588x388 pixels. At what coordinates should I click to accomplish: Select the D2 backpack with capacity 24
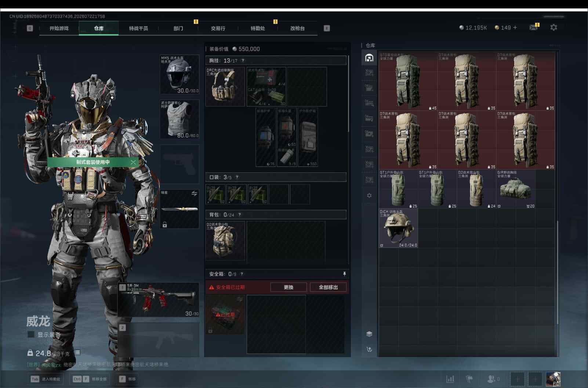click(476, 189)
